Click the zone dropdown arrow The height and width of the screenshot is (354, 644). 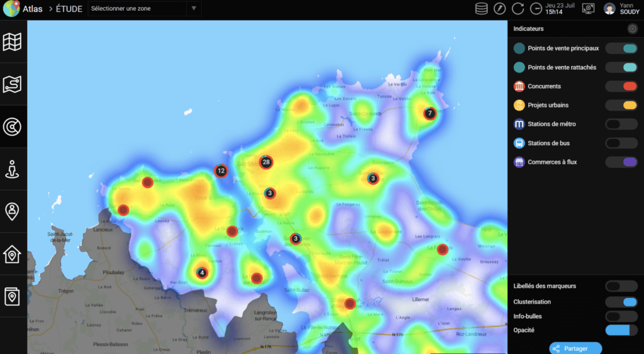tap(194, 9)
